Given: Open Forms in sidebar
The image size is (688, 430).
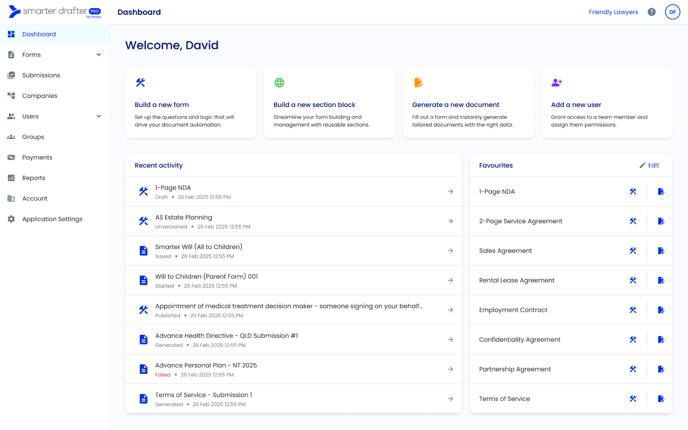Looking at the screenshot, I should [x=31, y=55].
